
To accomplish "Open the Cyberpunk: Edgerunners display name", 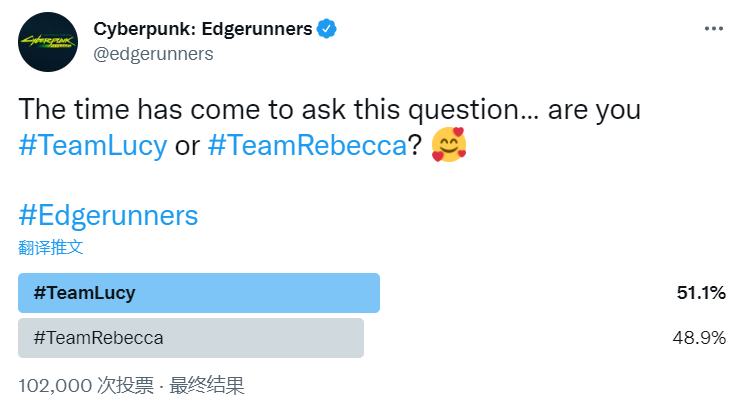I will point(203,29).
